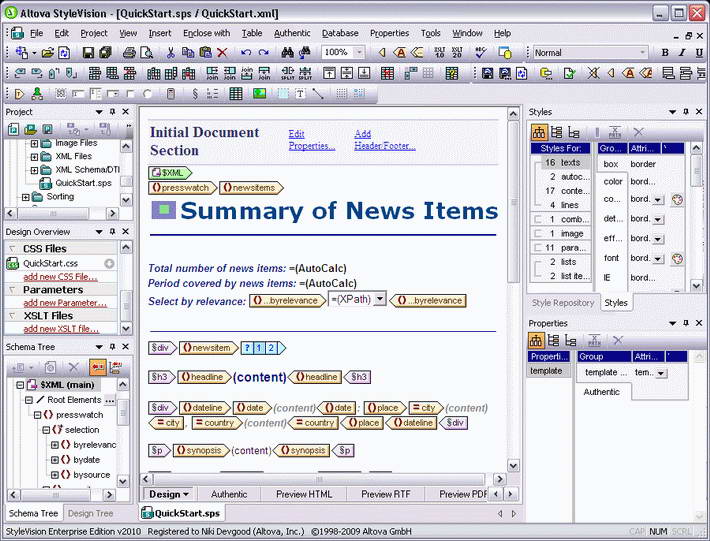Select QuickStart.css in Design Overview
Image resolution: width=710 pixels, height=541 pixels.
[50, 263]
